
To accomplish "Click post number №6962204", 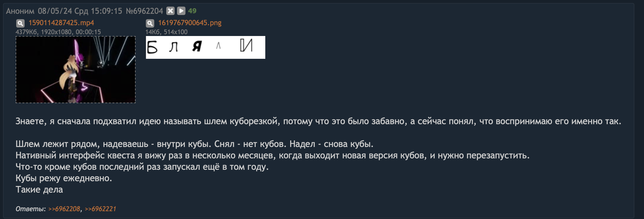I will (144, 11).
